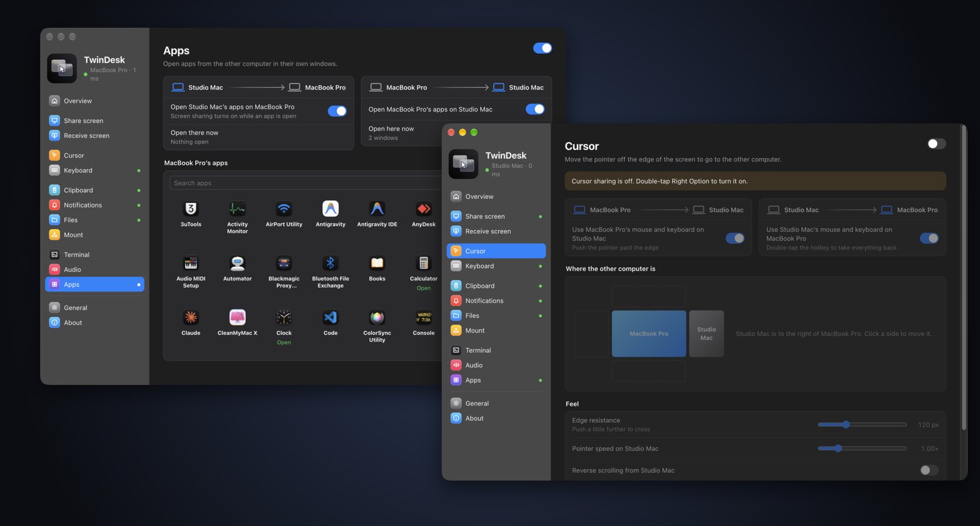Open Bluetooth File Exchange app icon
Image resolution: width=980 pixels, height=526 pixels.
tap(330, 263)
